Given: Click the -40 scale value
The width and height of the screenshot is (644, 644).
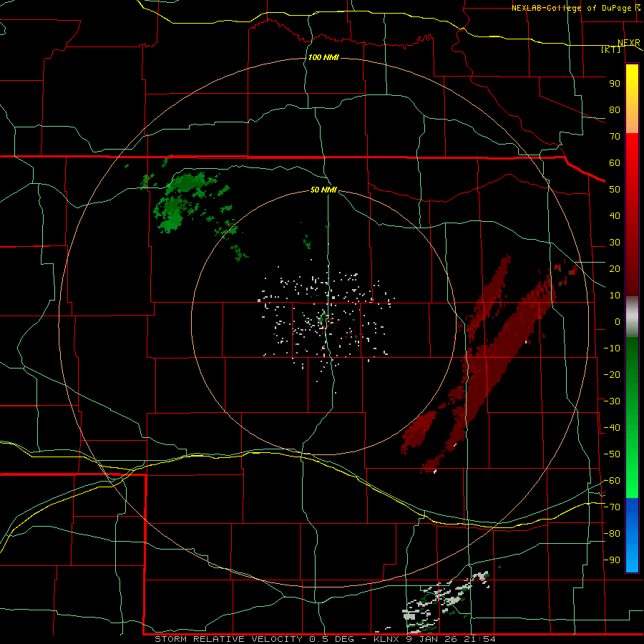Looking at the screenshot, I should pyautogui.click(x=612, y=428).
